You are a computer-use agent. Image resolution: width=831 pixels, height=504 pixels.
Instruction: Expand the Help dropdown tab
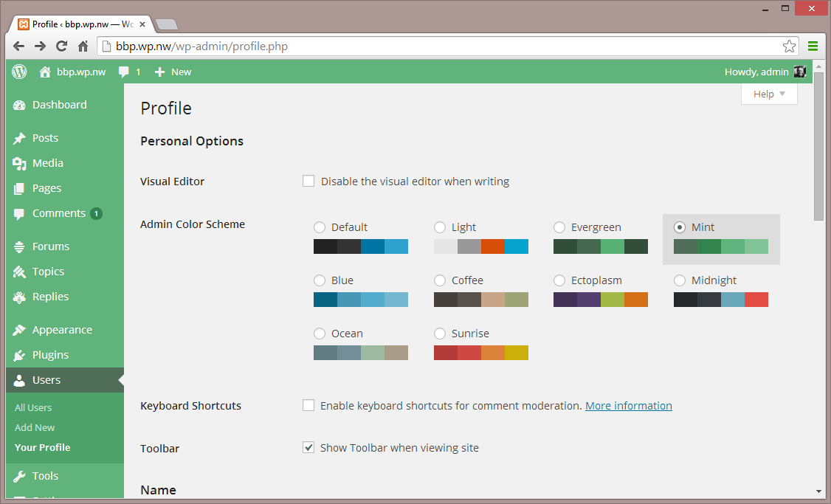(769, 94)
